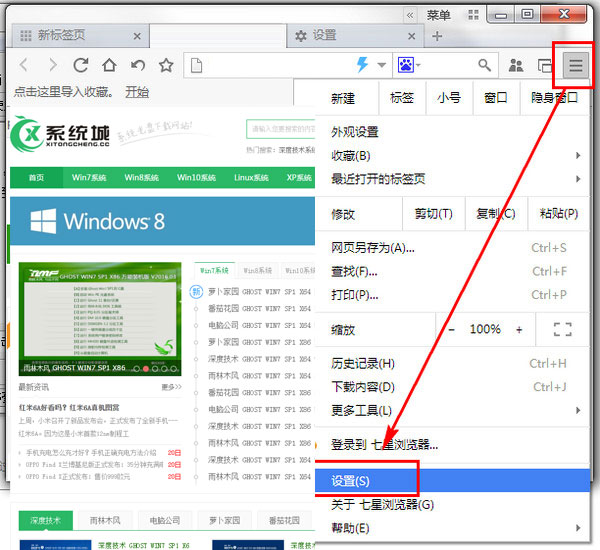Open the dropdown arrow beside the lightning icon
The width and height of the screenshot is (600, 550).
pyautogui.click(x=382, y=65)
